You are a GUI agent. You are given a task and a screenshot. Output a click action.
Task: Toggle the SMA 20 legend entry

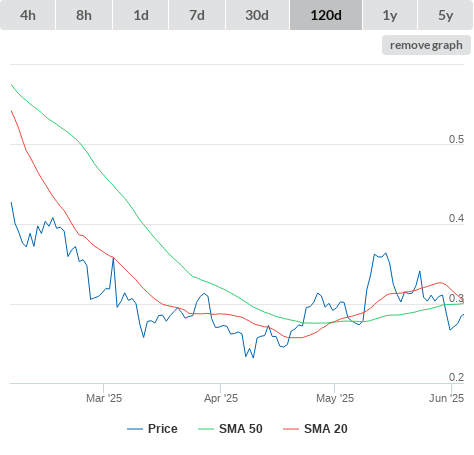click(x=315, y=429)
